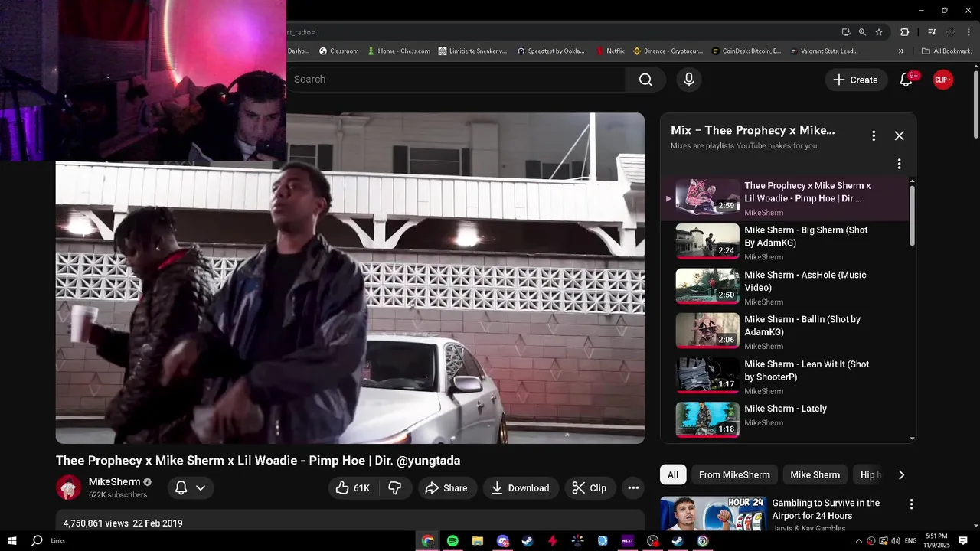This screenshot has height=551, width=980.
Task: Open Binance bookmark
Action: click(668, 51)
